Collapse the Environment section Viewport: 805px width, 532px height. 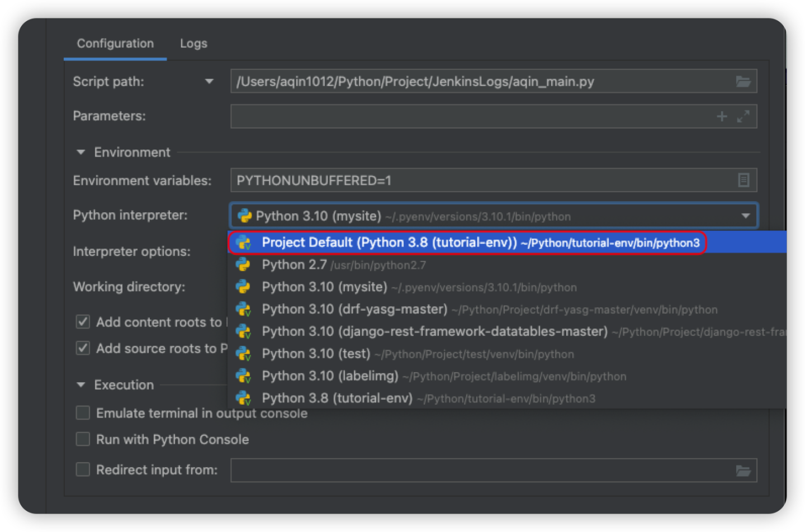tap(81, 152)
